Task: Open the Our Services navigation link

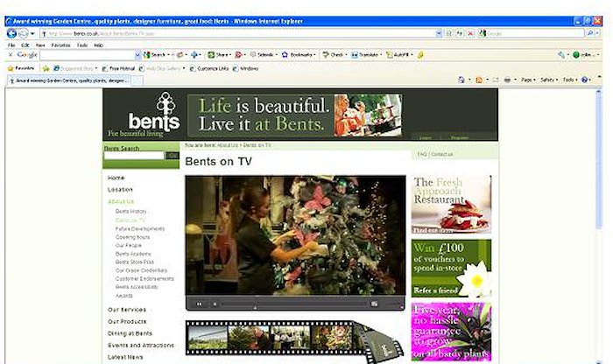Action: [127, 310]
